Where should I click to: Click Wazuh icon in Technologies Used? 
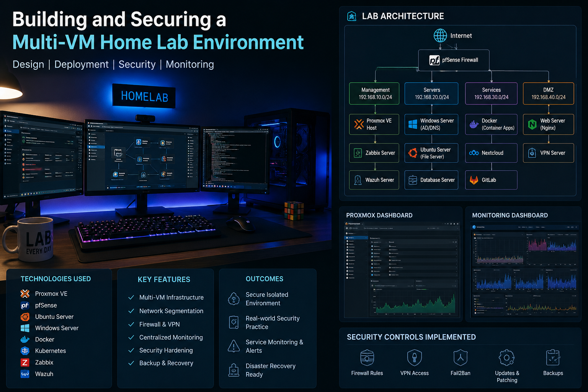coord(25,374)
